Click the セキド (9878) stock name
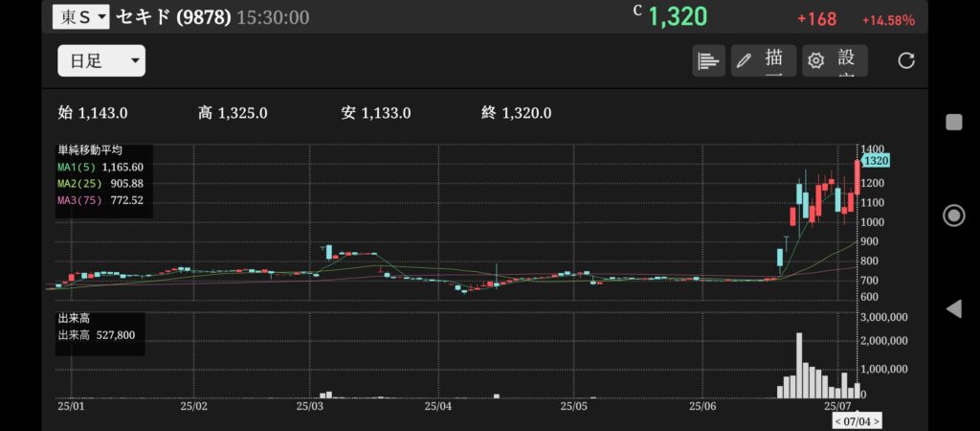 (x=174, y=17)
